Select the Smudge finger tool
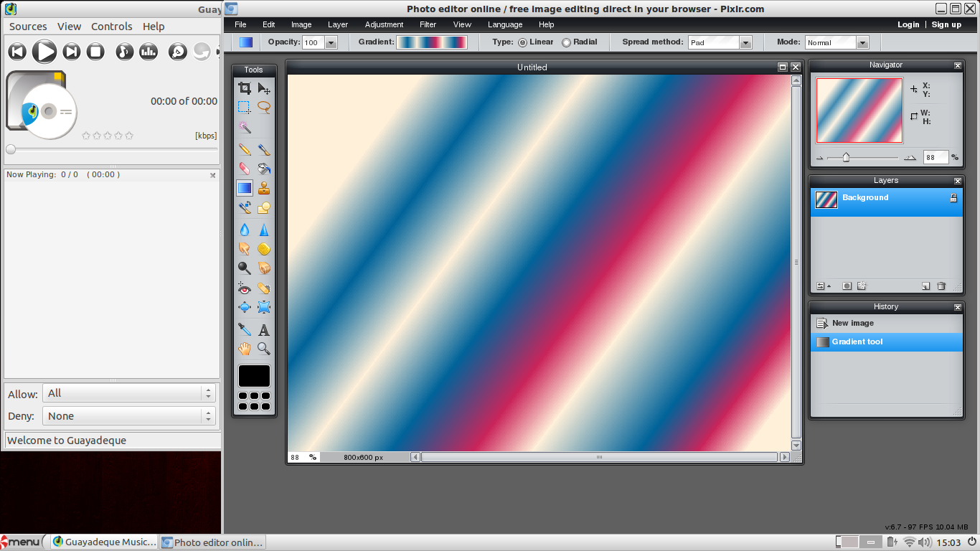 (245, 249)
